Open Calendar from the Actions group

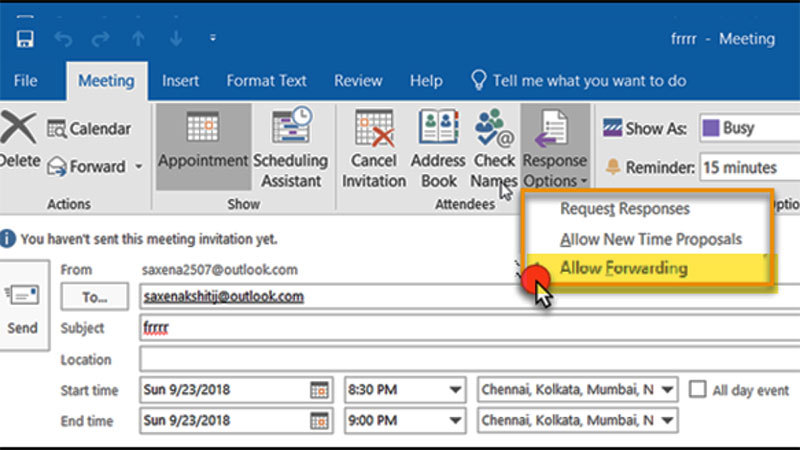click(89, 129)
